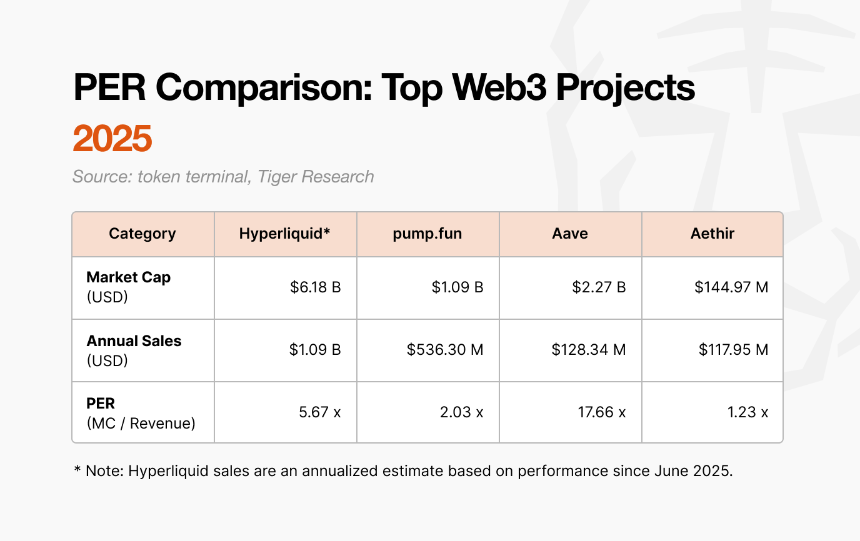Image resolution: width=860 pixels, height=541 pixels.
Task: Select the Market Cap row label
Action: point(143,288)
